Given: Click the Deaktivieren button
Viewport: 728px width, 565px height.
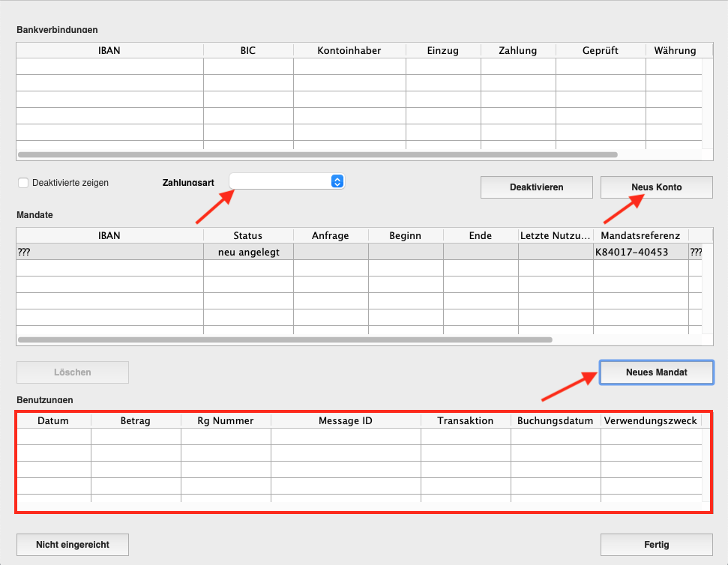Looking at the screenshot, I should [x=536, y=187].
